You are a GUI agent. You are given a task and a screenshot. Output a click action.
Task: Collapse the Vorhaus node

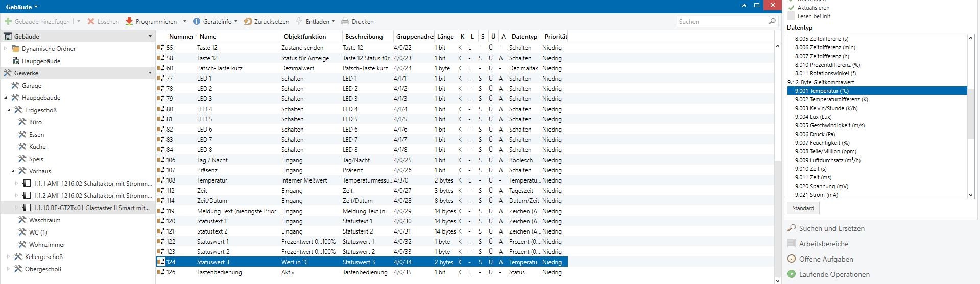13,171
